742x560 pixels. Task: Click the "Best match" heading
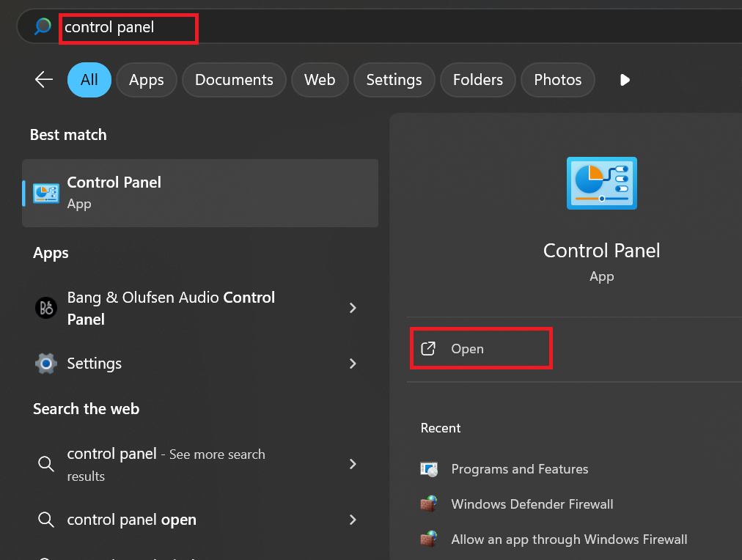point(68,135)
